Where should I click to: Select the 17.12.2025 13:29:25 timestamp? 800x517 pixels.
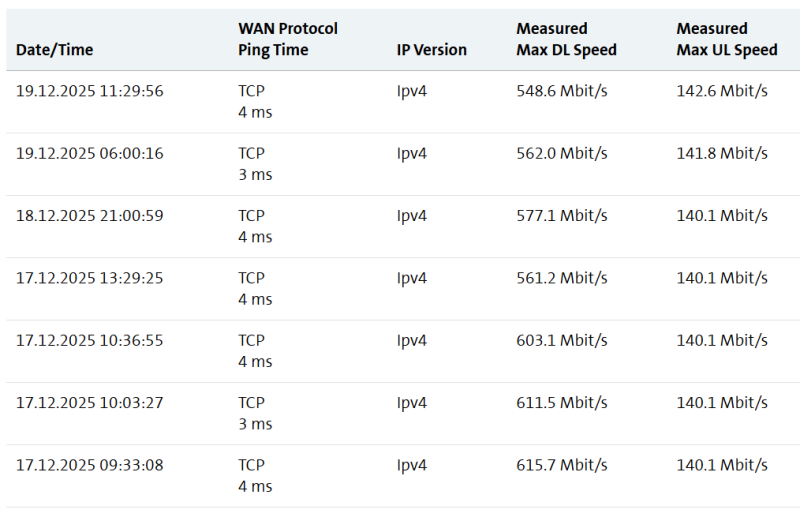pyautogui.click(x=90, y=278)
